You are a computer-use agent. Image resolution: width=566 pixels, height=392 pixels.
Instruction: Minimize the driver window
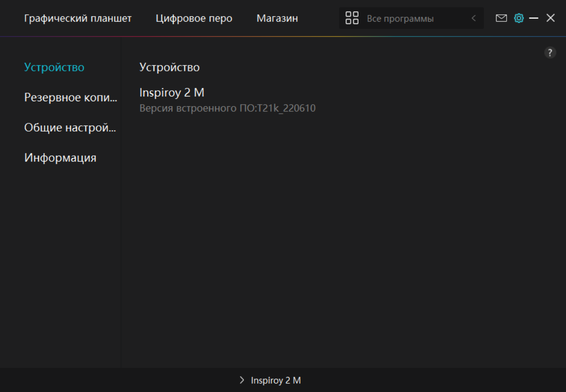pyautogui.click(x=534, y=18)
